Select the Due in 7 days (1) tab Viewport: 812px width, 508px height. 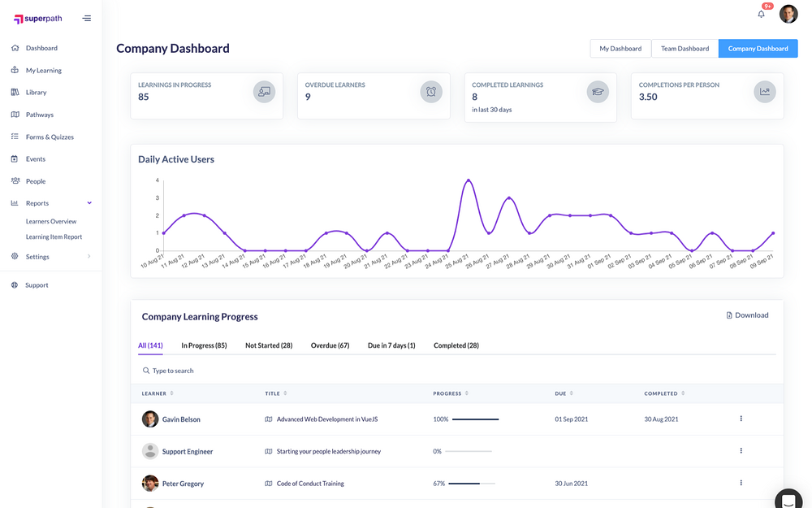(391, 345)
